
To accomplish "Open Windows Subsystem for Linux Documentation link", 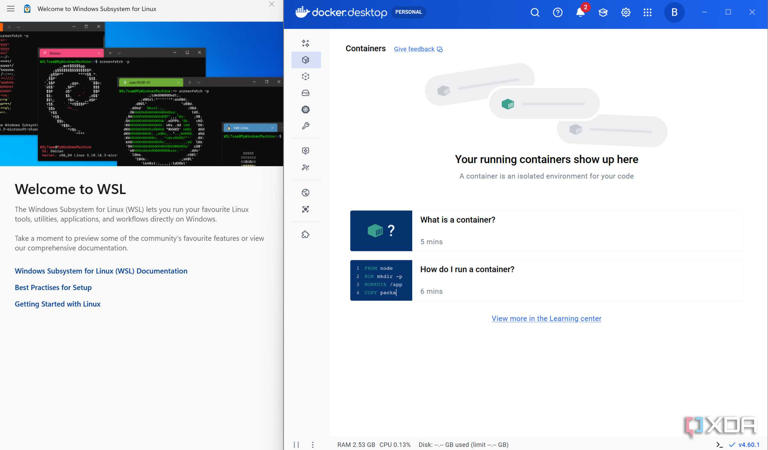I will pyautogui.click(x=101, y=271).
